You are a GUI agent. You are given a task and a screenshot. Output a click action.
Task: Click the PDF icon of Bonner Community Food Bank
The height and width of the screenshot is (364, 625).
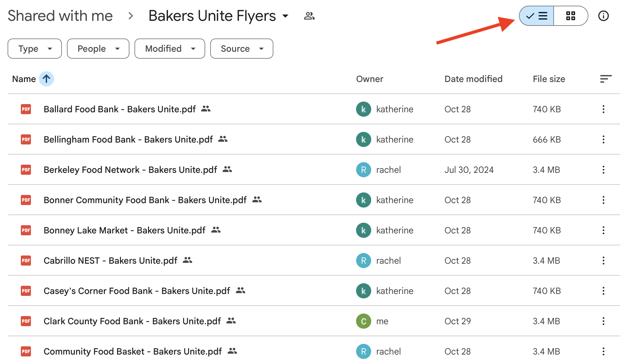pos(26,200)
